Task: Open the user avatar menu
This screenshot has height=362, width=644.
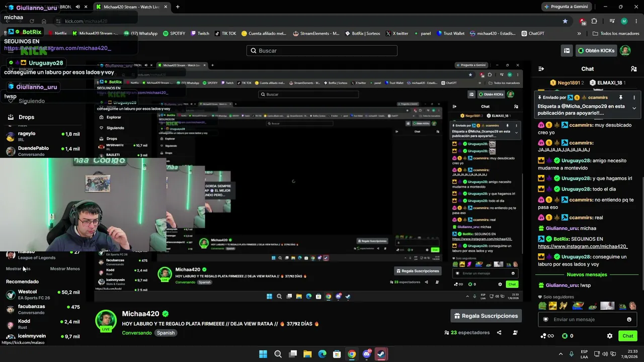Action: pyautogui.click(x=625, y=50)
